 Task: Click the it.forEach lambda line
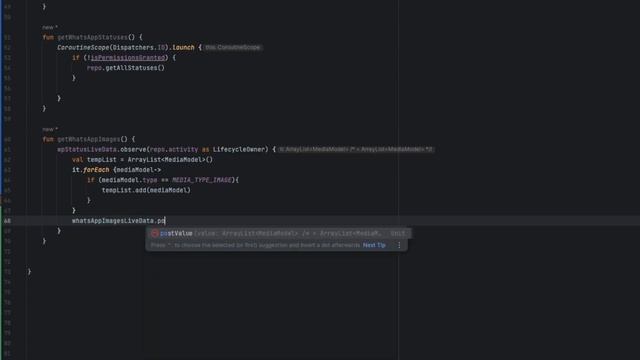click(x=116, y=170)
